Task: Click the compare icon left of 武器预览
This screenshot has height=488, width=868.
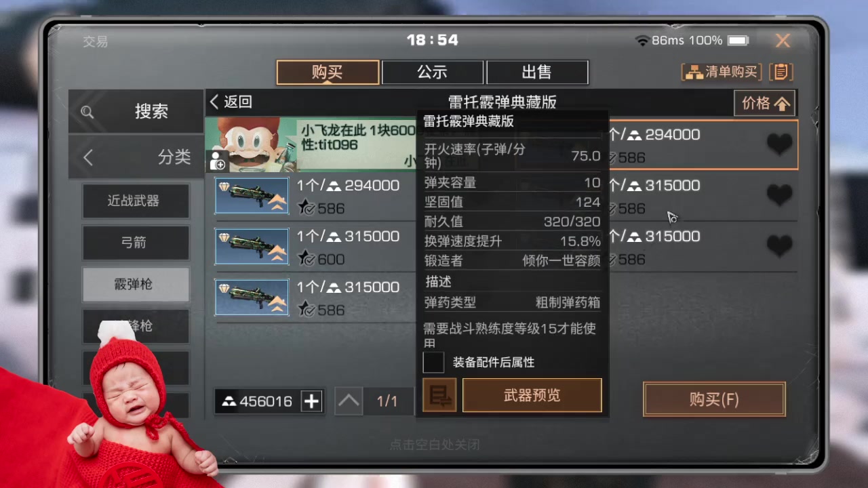Action: coord(439,395)
